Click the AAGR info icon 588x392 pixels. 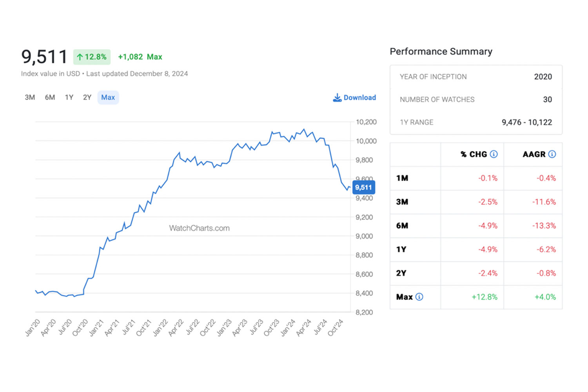pos(552,154)
